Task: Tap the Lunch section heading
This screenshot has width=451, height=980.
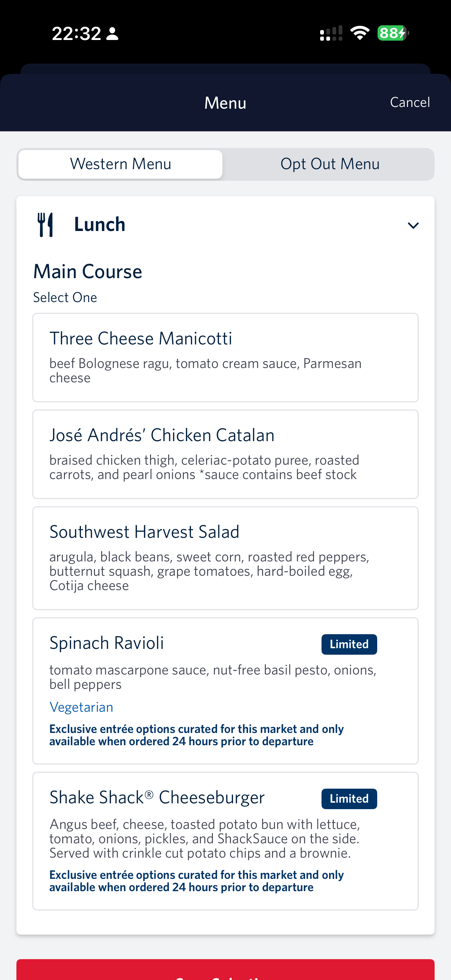Action: 100,224
